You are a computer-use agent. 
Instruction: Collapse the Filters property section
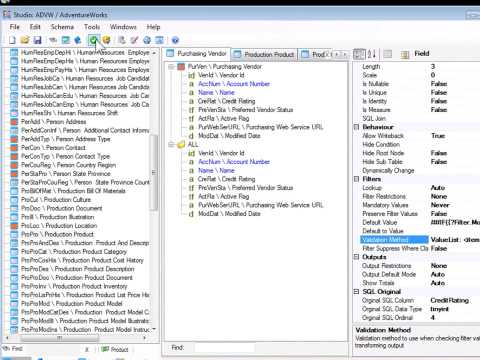pyautogui.click(x=356, y=179)
